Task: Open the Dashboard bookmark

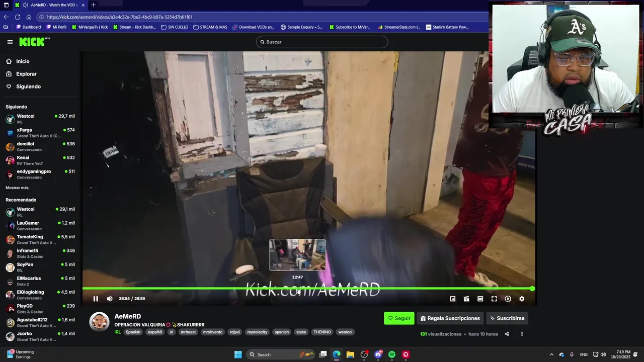Action: tap(29, 27)
